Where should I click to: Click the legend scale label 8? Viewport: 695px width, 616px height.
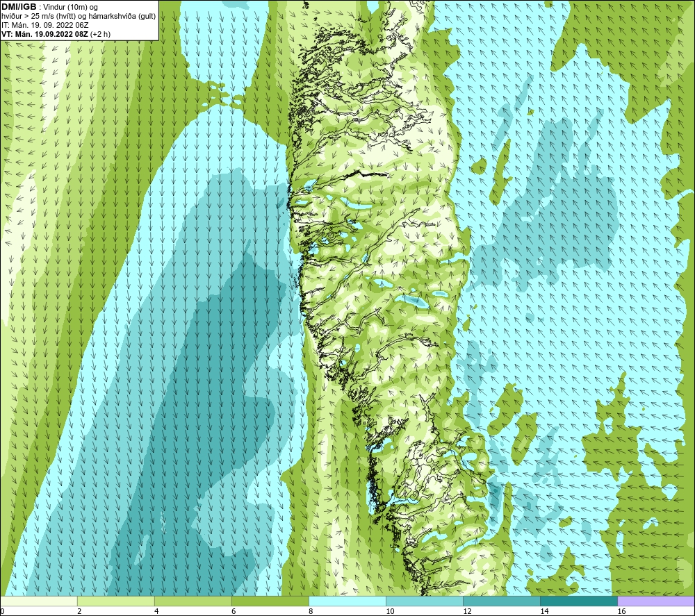pos(311,612)
